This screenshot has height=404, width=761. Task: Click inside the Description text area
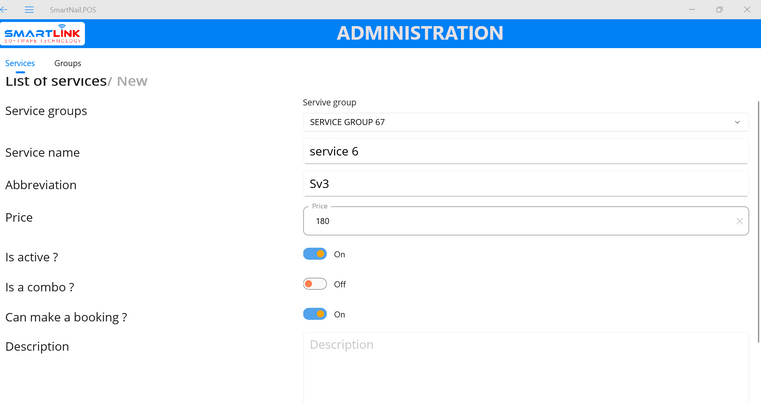click(x=525, y=368)
